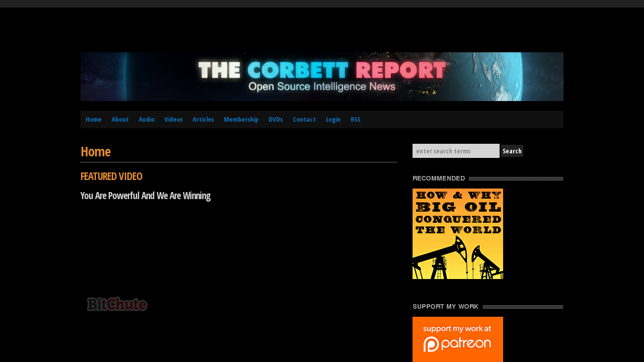644x362 pixels.
Task: Click the BitChute logo
Action: tap(117, 304)
